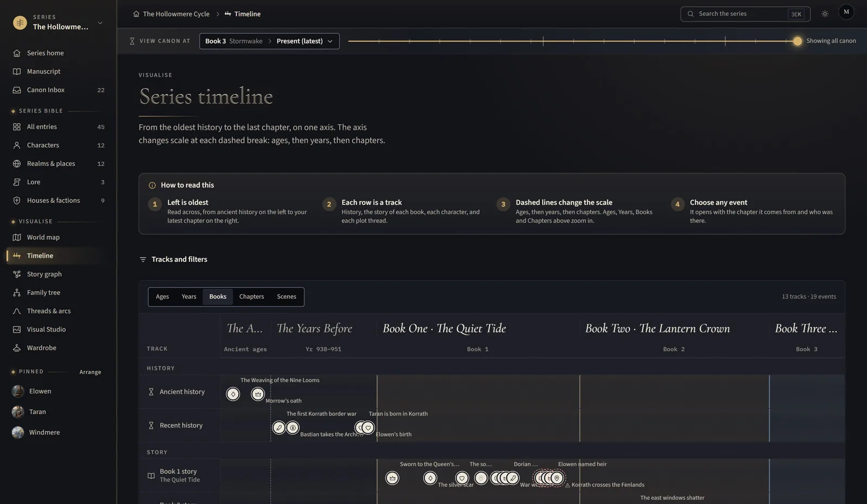Select Book 1 story track
867x504 pixels.
(x=179, y=475)
